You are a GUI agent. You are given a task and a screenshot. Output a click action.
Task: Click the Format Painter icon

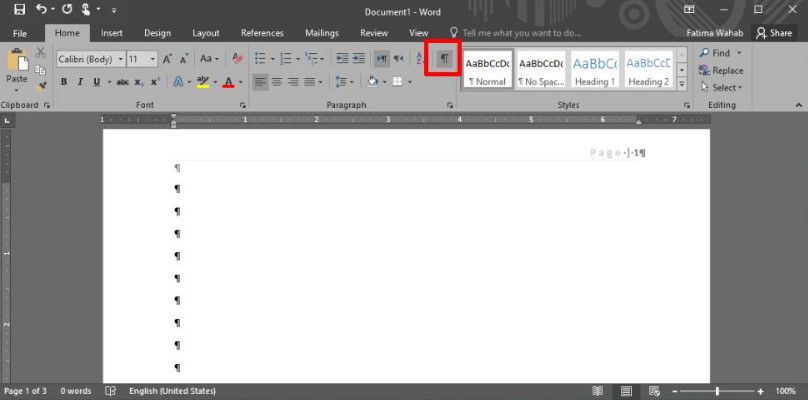(x=41, y=87)
